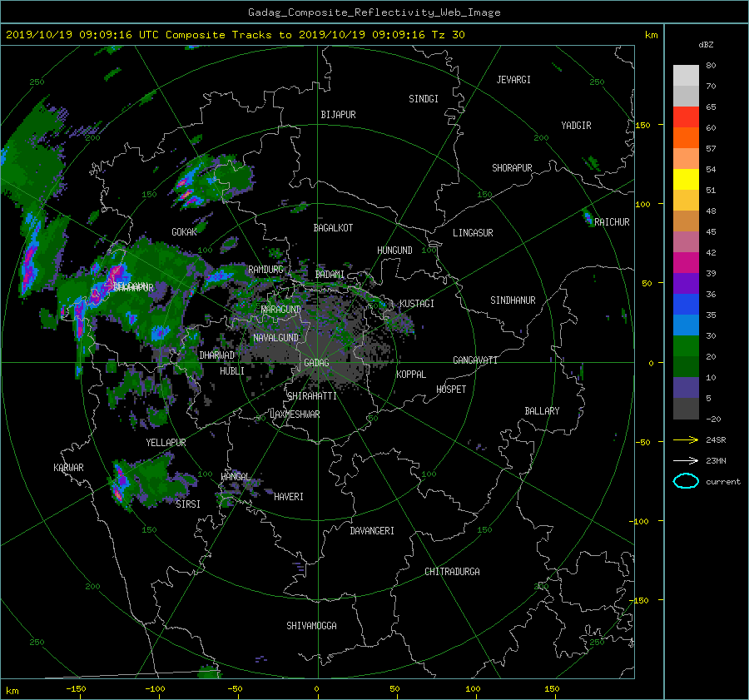
Task: Click the storm cell west of SIRSI
Action: pyautogui.click(x=119, y=484)
